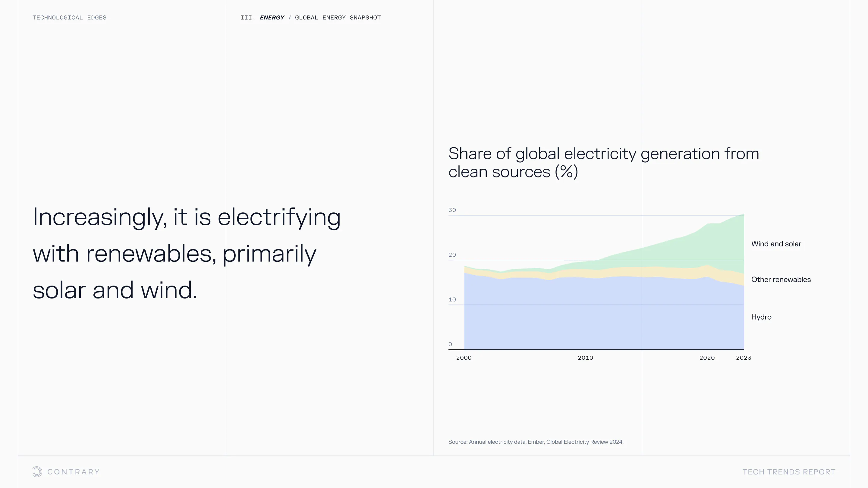Click the 10 y-axis value label

[x=452, y=299]
